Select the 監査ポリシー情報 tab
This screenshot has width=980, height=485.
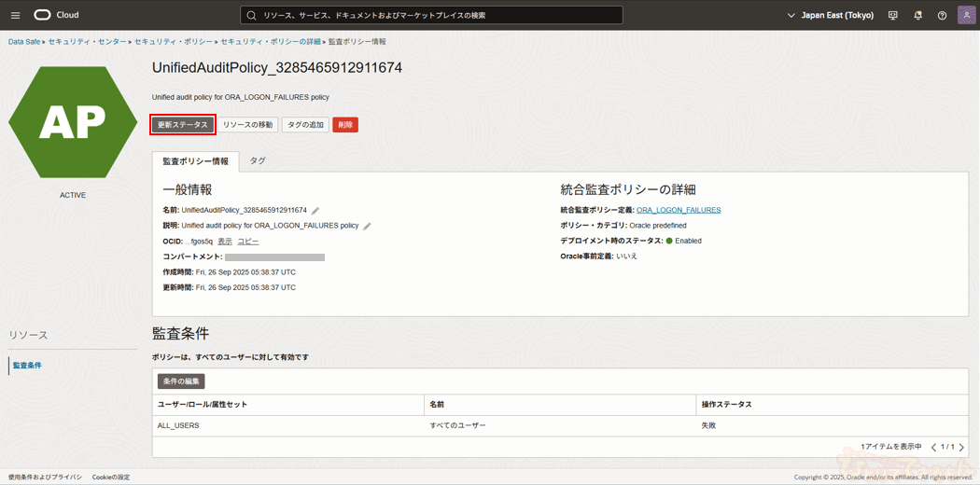click(x=195, y=161)
